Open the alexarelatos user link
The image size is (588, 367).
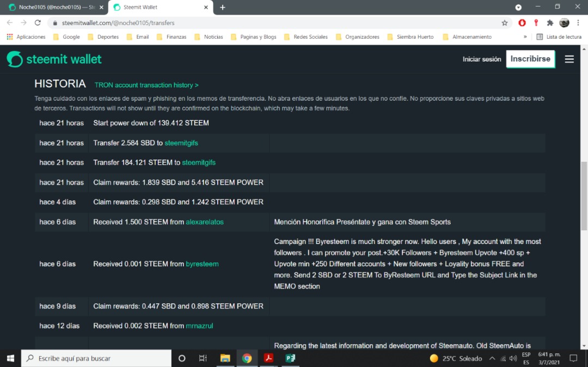205,222
